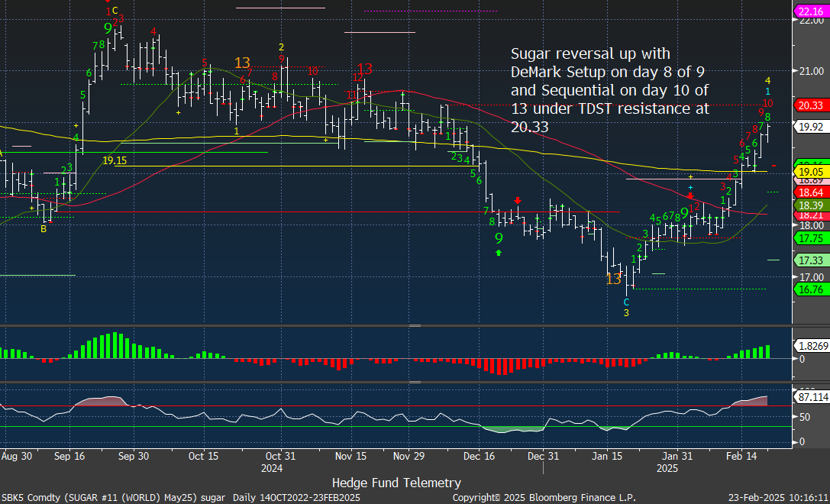The width and height of the screenshot is (830, 504).
Task: Click the red down arrow in late December
Action: (518, 201)
